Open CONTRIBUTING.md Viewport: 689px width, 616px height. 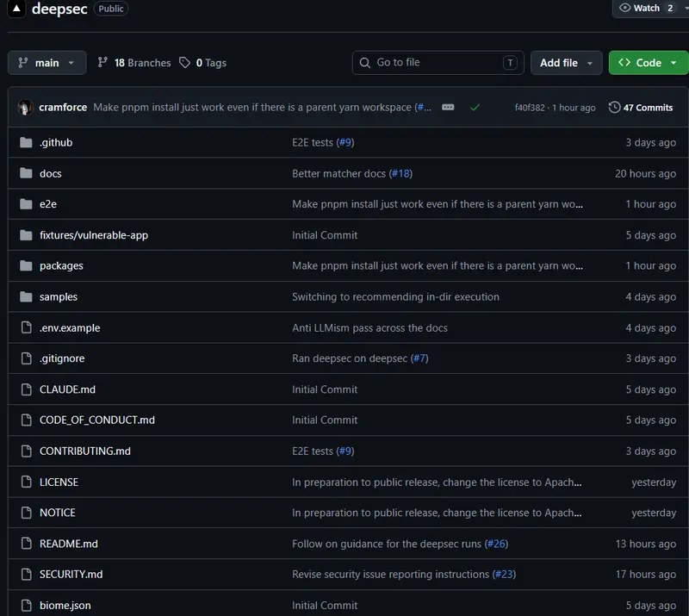click(x=84, y=451)
